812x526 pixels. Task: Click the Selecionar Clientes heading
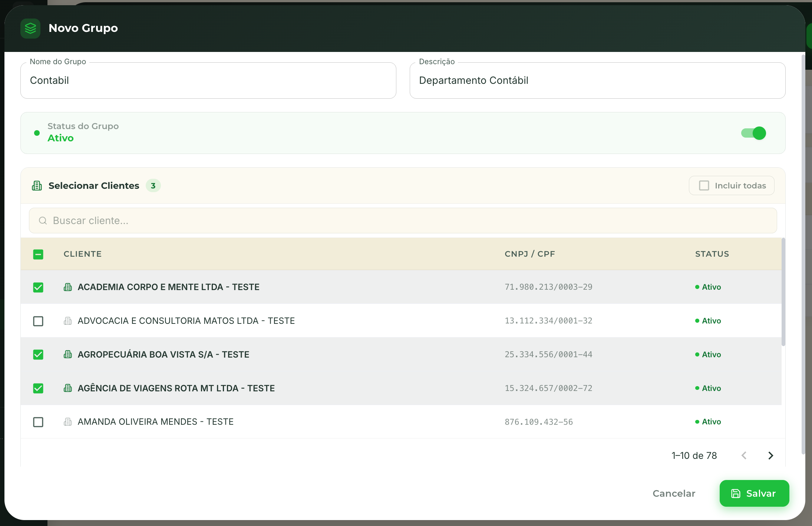(x=94, y=185)
